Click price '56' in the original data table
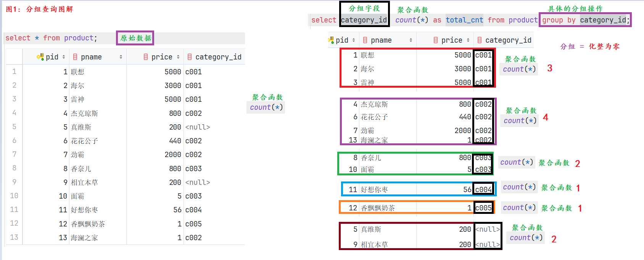 pyautogui.click(x=177, y=210)
